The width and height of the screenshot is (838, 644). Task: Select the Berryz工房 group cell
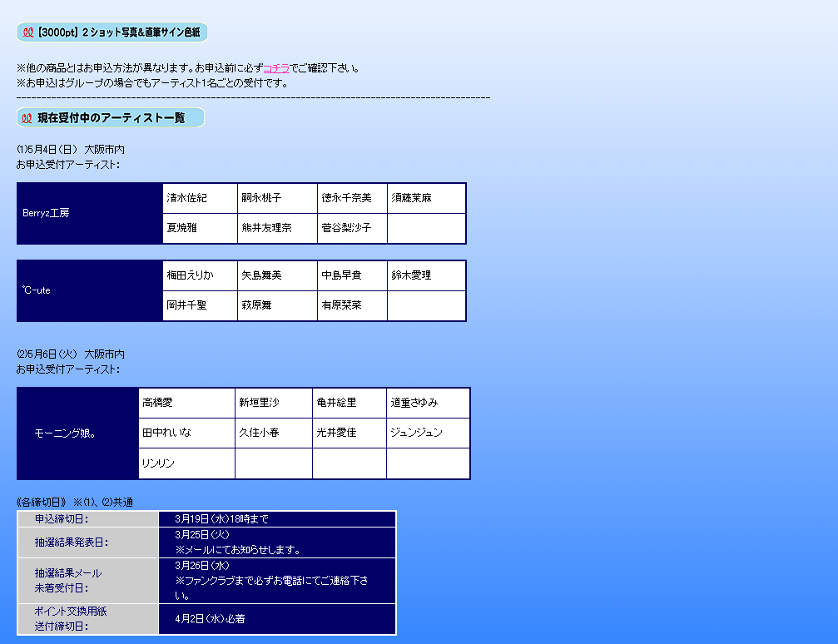[x=90, y=213]
